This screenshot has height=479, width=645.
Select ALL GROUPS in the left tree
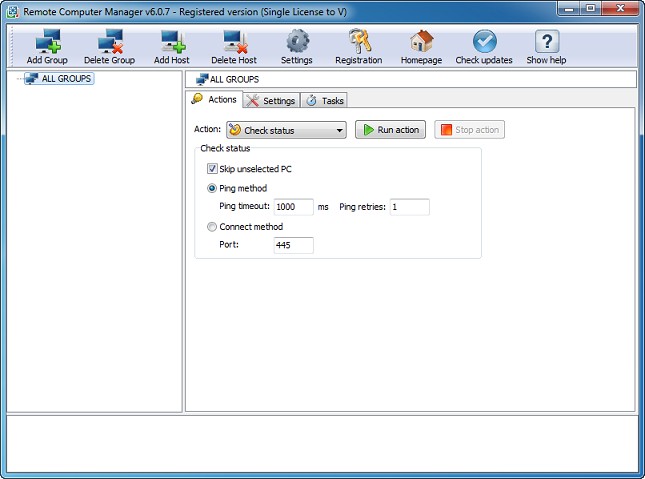59,79
